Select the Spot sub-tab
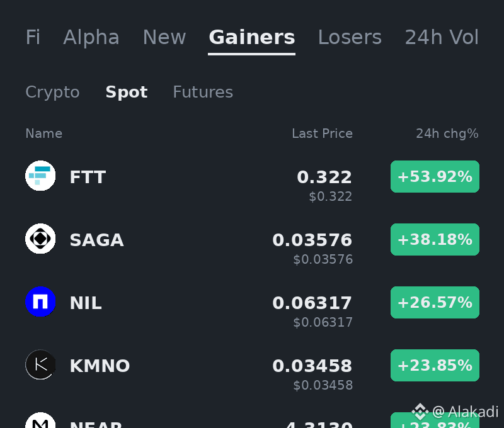The width and height of the screenshot is (504, 428). point(127,93)
